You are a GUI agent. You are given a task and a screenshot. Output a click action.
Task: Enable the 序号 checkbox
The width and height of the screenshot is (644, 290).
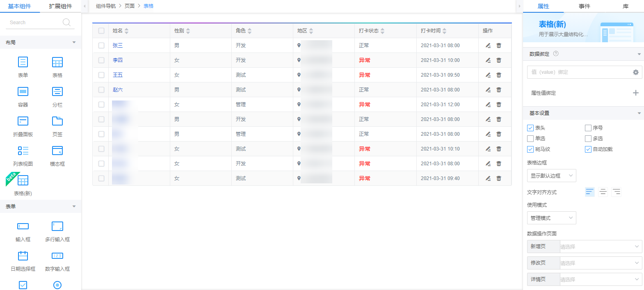coord(588,128)
